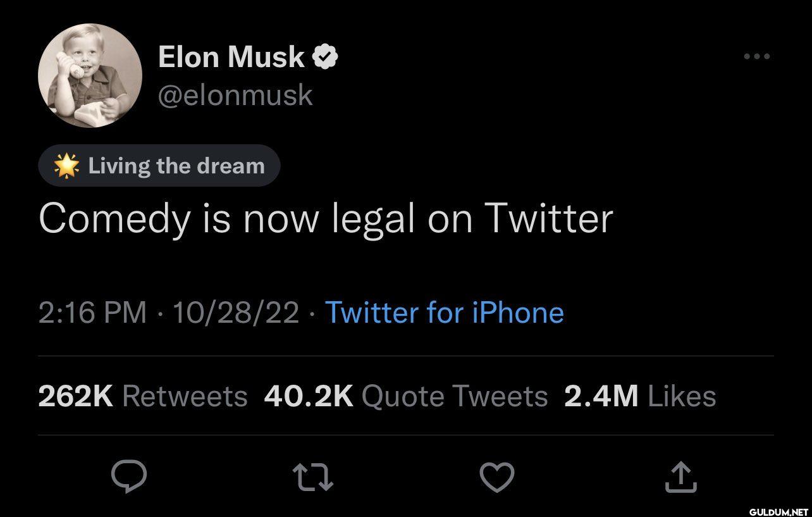Click the star emoji in status badge

(x=66, y=166)
